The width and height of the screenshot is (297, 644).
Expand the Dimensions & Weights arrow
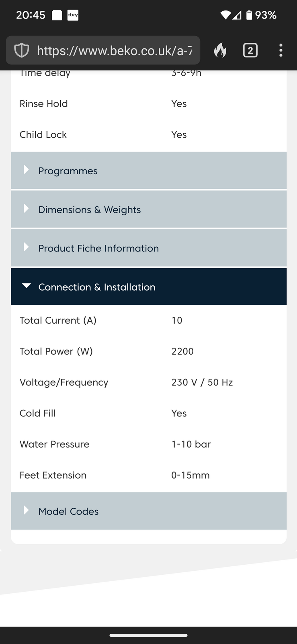(x=26, y=208)
